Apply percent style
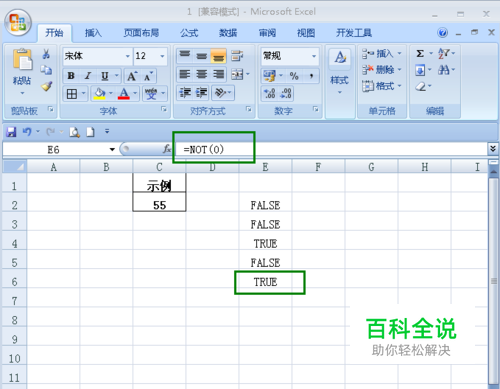This screenshot has height=389, width=500. (x=294, y=76)
